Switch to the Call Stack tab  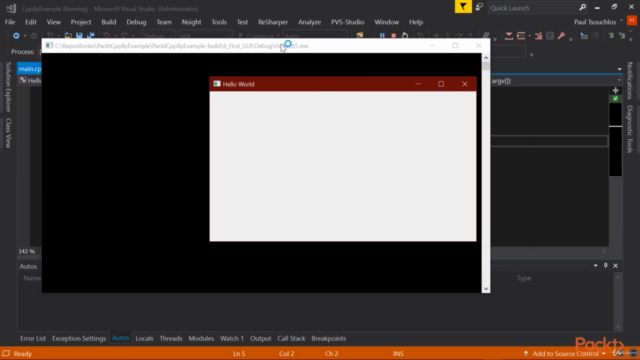[x=291, y=338]
